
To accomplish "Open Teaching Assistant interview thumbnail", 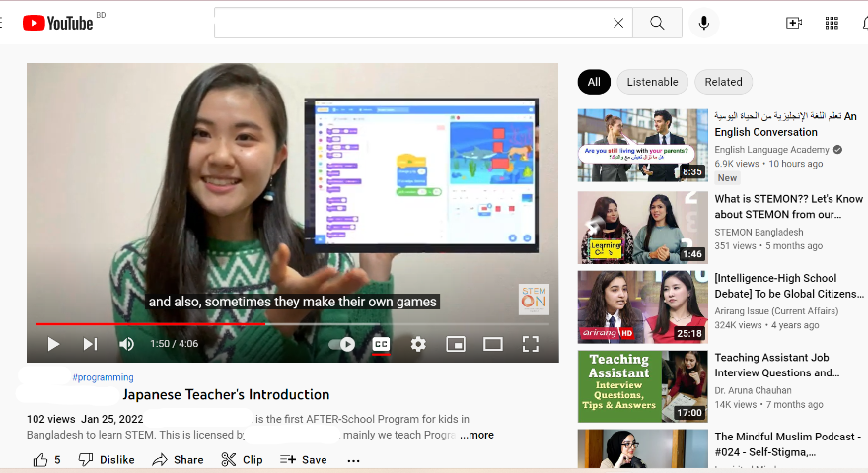I will click(643, 386).
